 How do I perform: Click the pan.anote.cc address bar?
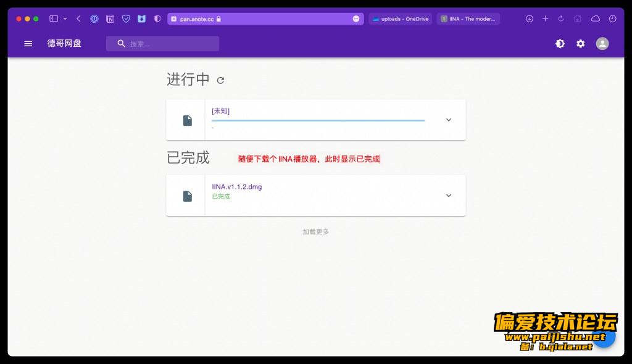265,19
